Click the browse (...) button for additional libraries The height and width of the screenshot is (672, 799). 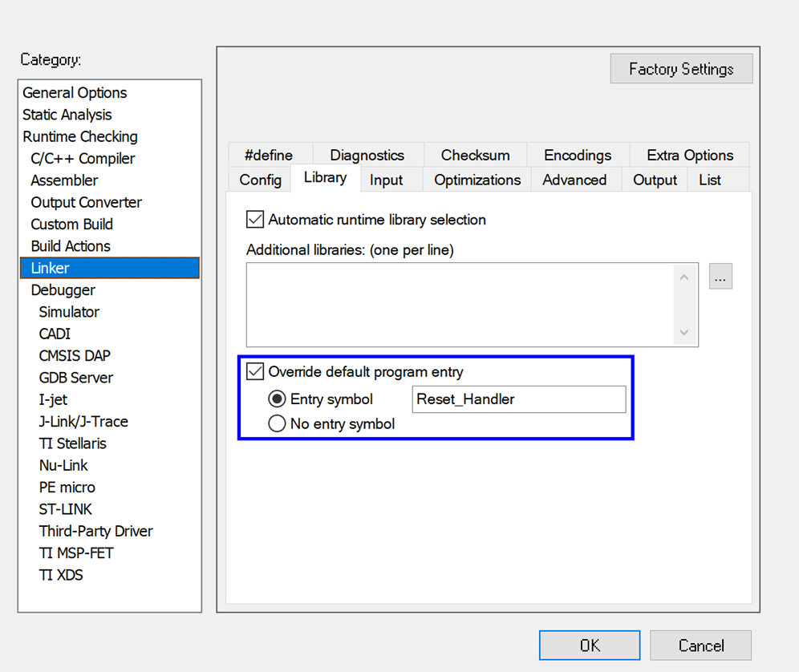(x=720, y=276)
